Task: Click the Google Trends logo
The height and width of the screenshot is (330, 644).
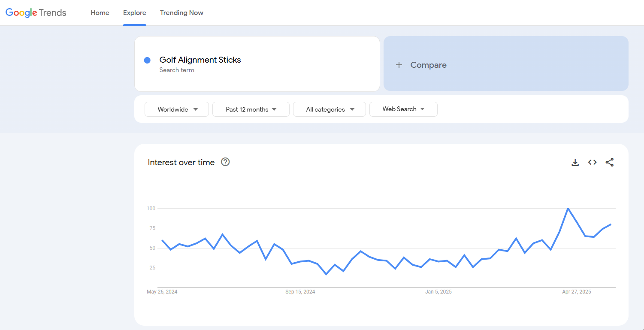Action: pyautogui.click(x=36, y=13)
